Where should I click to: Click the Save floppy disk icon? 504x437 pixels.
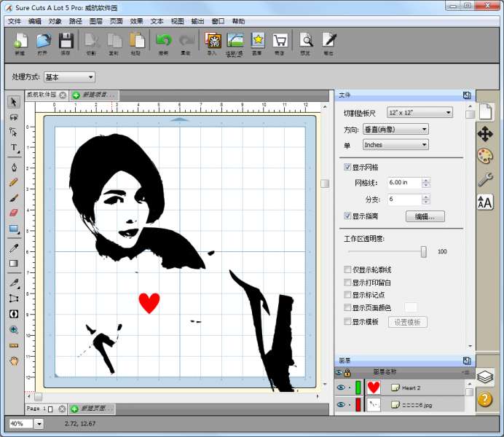coord(66,43)
